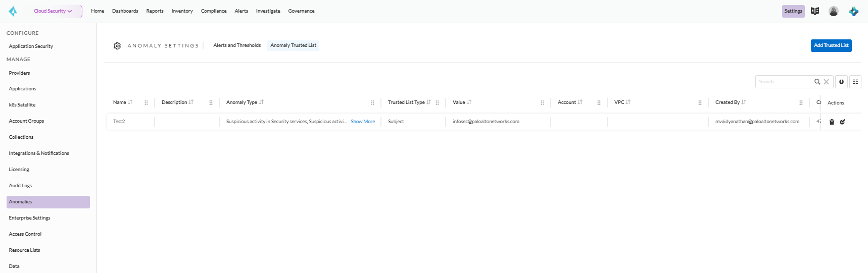Click VPC column drag handle
868x273 pixels.
click(x=700, y=103)
